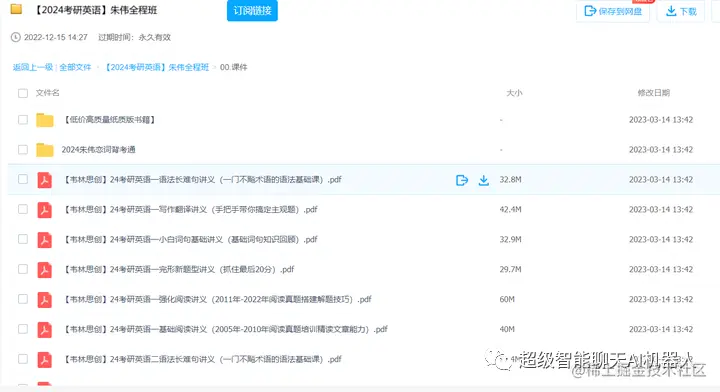Check the box for 2024朱伟恋词背考通 folder
Image resolution: width=720 pixels, height=392 pixels.
(x=23, y=149)
